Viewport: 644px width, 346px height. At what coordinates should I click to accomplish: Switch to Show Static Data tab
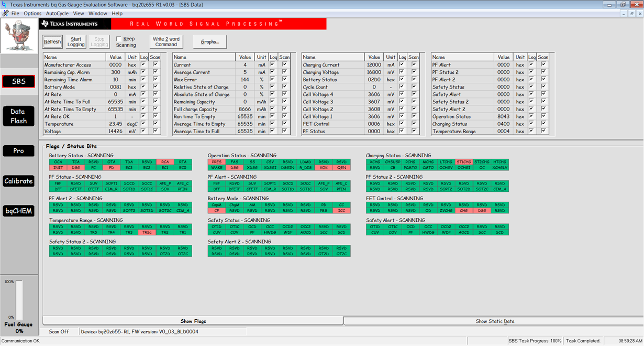(x=495, y=321)
